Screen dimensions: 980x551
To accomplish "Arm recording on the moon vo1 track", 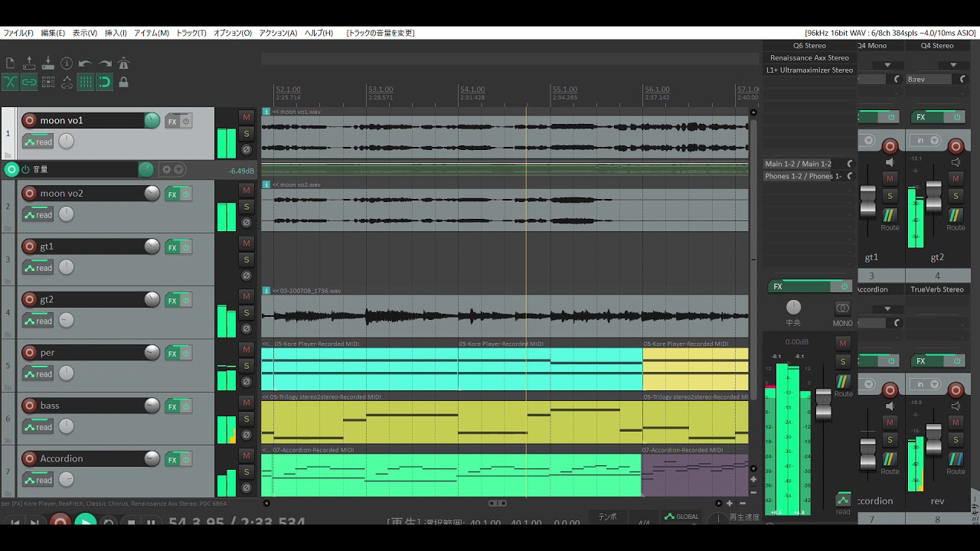I will pos(29,120).
